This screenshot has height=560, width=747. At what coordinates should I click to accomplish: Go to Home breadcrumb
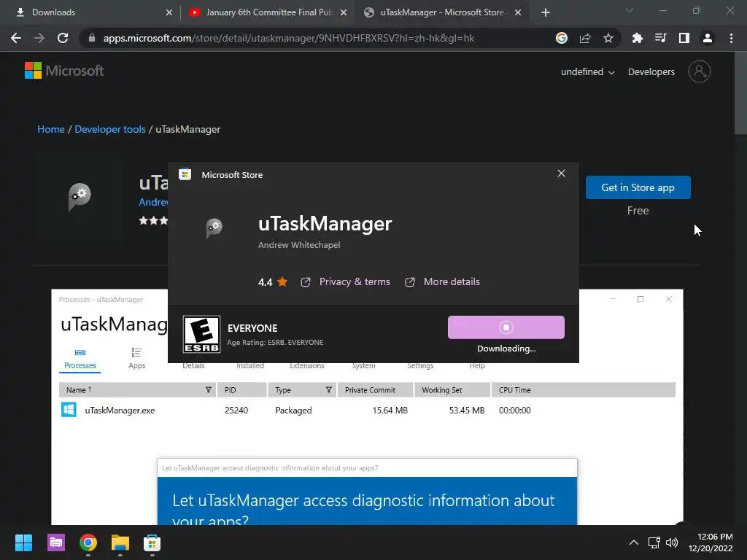[x=51, y=129]
